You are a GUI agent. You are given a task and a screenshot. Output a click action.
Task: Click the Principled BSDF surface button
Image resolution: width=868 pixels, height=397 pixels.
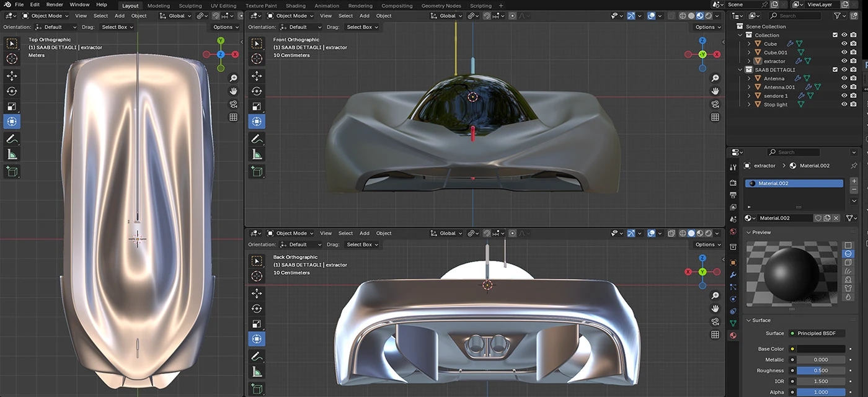point(817,333)
